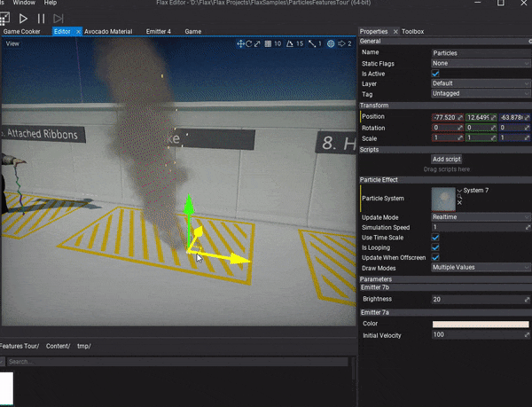Open translation snap value 10
This screenshot has width=532, height=407.
(x=278, y=43)
